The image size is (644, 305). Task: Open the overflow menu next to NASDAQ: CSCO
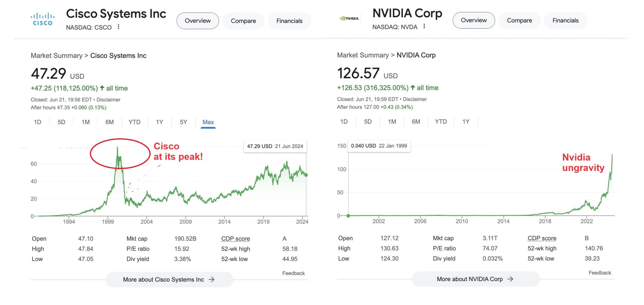pyautogui.click(x=119, y=27)
